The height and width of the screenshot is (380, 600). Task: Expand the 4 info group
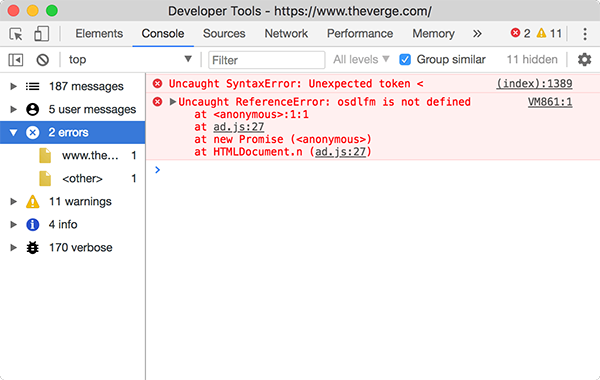point(13,224)
